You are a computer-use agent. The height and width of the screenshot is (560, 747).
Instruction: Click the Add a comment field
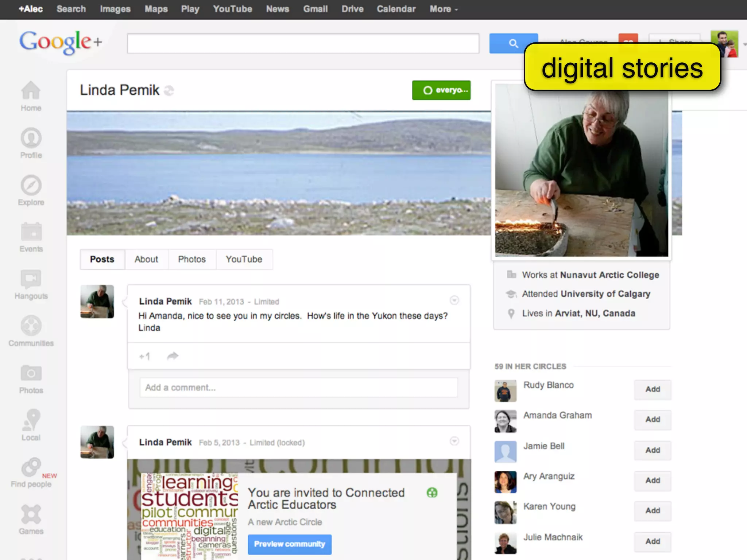coord(298,388)
